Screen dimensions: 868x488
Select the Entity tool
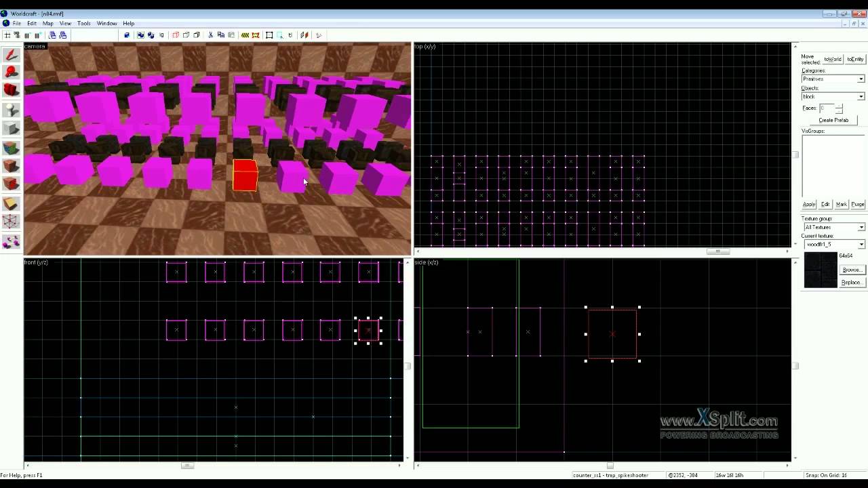tap(11, 110)
